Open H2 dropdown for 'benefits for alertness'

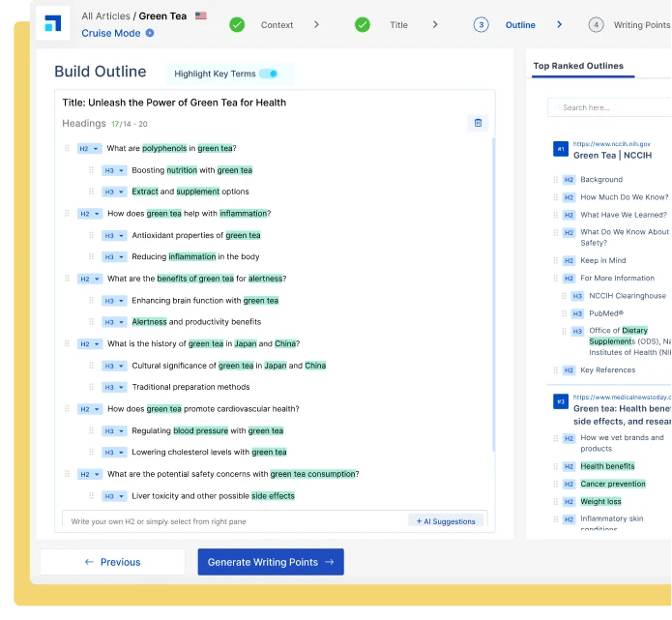coord(90,279)
